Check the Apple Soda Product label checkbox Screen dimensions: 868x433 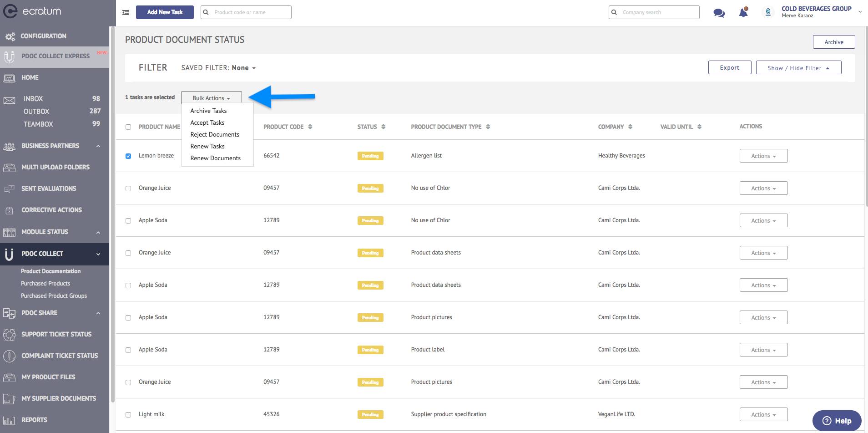(x=128, y=350)
